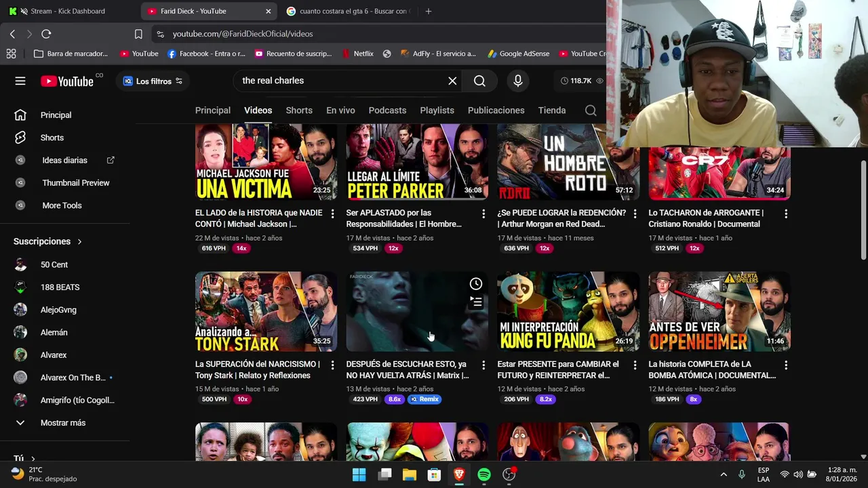Open the En vivo tab
The height and width of the screenshot is (488, 868).
pos(340,110)
